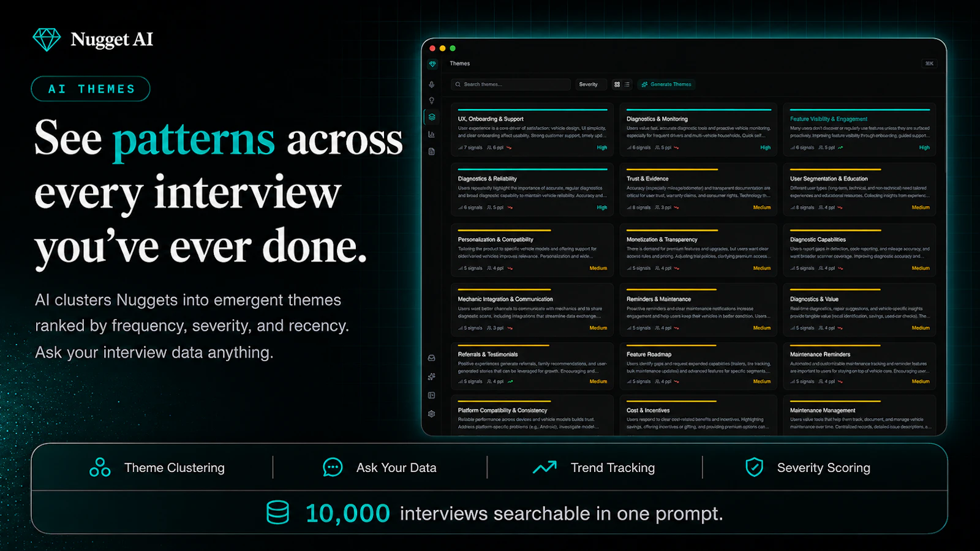Open the Trust & Evidence theme title
This screenshot has height=551, width=980.
(647, 179)
